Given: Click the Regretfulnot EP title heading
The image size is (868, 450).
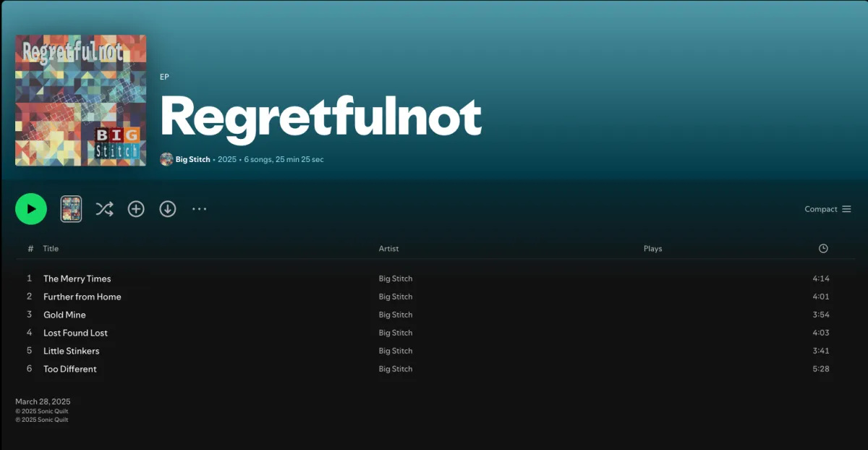Looking at the screenshot, I should pos(320,116).
